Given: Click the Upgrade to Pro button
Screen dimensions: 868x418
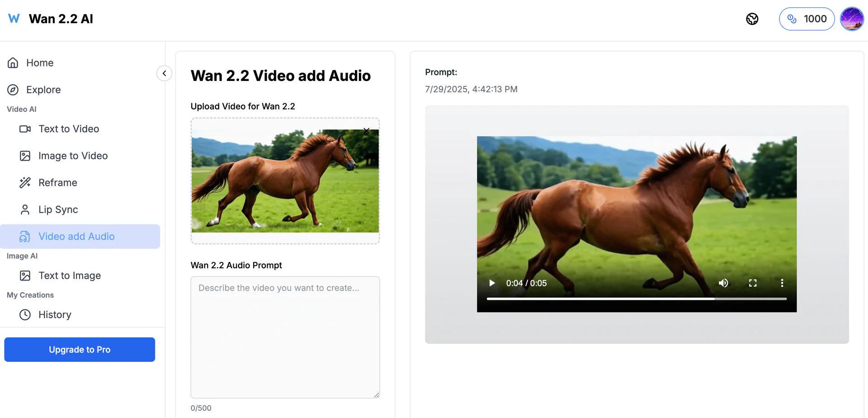Looking at the screenshot, I should tap(80, 350).
